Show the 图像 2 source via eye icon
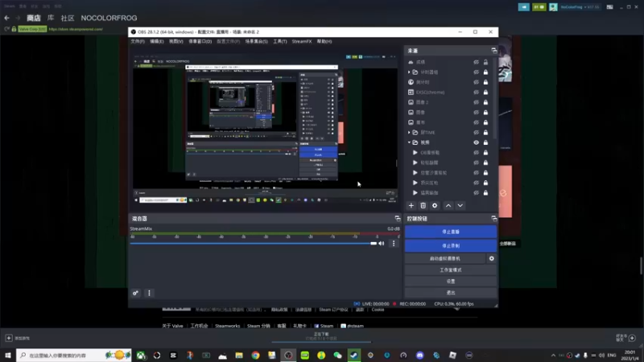The height and width of the screenshot is (362, 644). click(476, 102)
